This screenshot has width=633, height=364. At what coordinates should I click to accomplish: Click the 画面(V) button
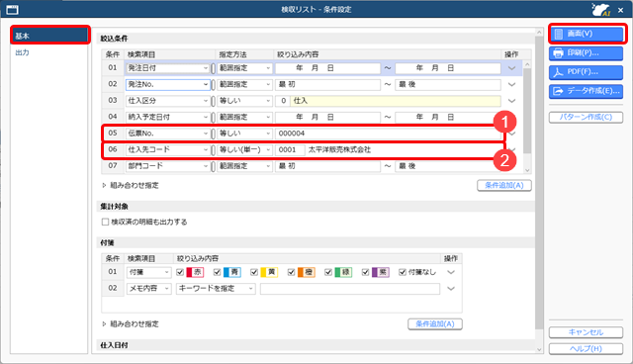pyautogui.click(x=586, y=34)
